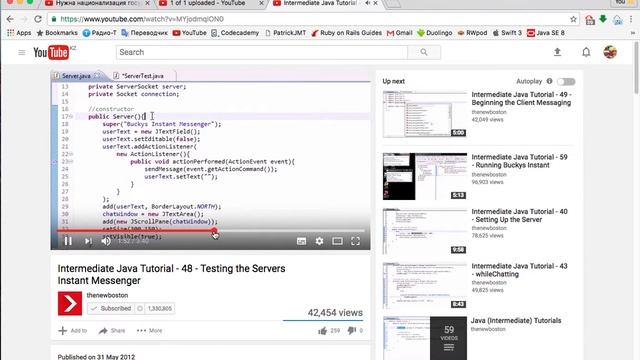Click thenewboston channel name link

(107, 295)
